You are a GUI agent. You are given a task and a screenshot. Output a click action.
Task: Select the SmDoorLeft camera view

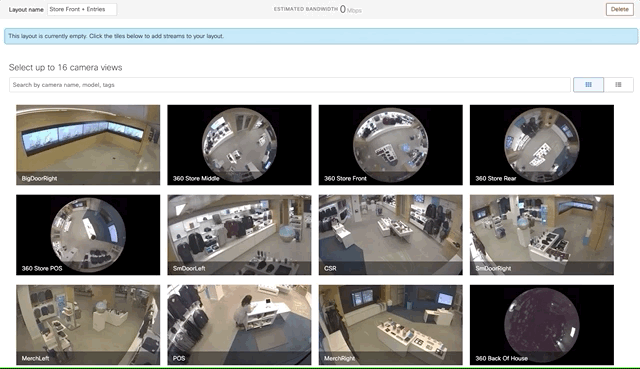click(x=239, y=235)
